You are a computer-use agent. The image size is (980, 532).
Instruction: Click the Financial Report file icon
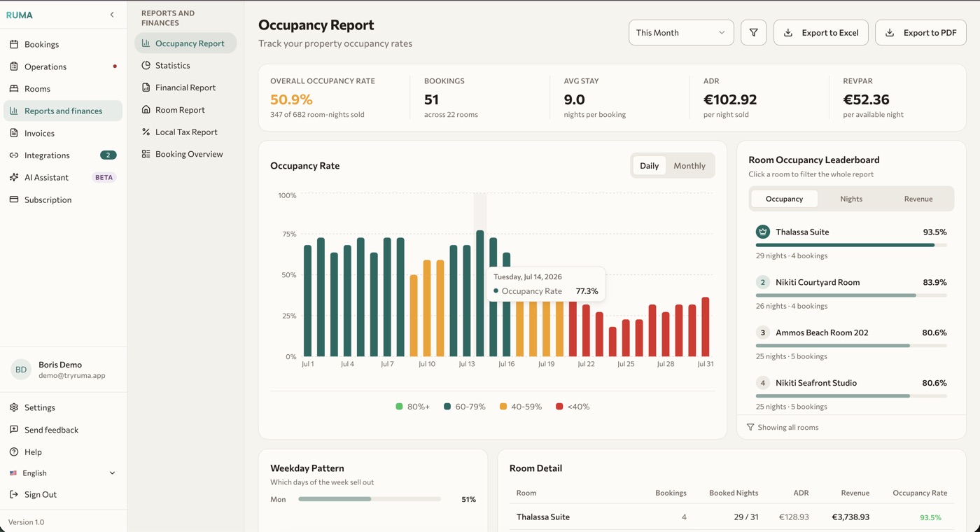tap(146, 87)
